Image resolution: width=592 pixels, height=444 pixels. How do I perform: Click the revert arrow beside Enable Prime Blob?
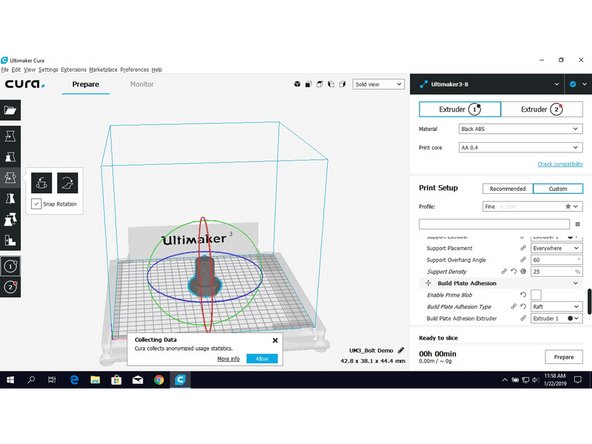(523, 294)
